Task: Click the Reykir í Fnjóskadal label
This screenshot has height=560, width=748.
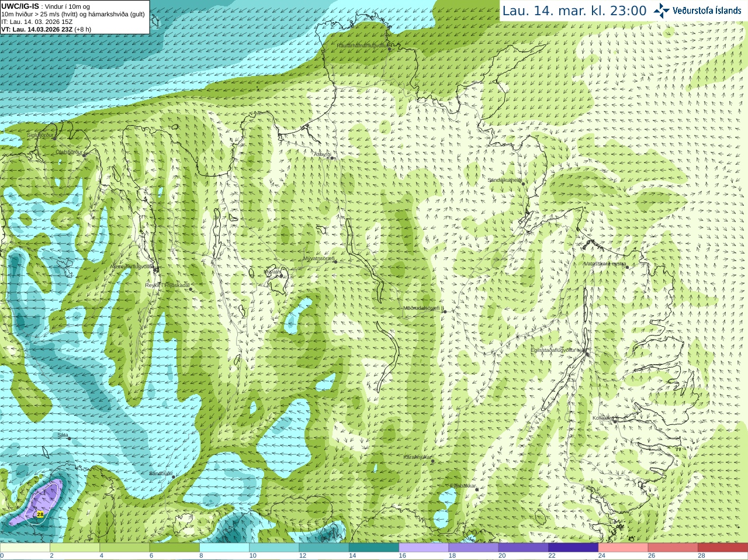Action: pos(167,285)
